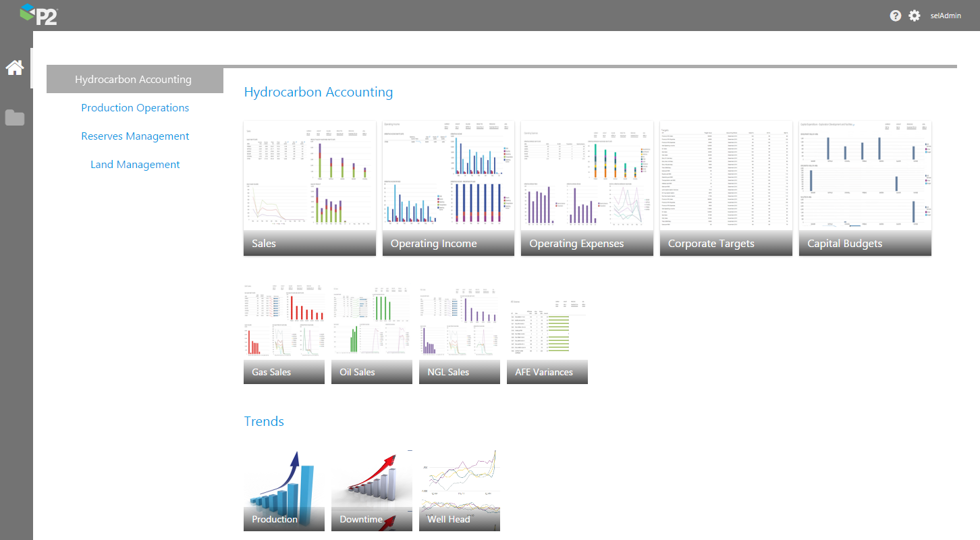Open the Sales dashboard tile
980x540 pixels.
[310, 188]
